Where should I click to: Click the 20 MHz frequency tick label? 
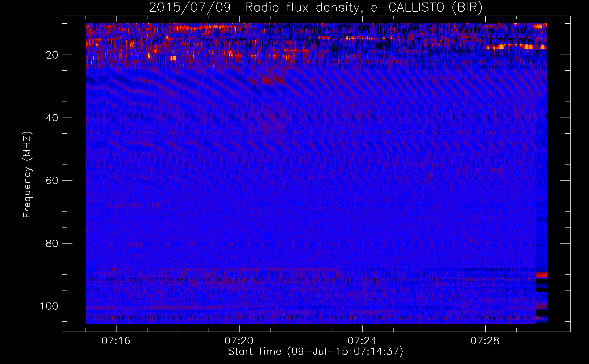coord(52,55)
